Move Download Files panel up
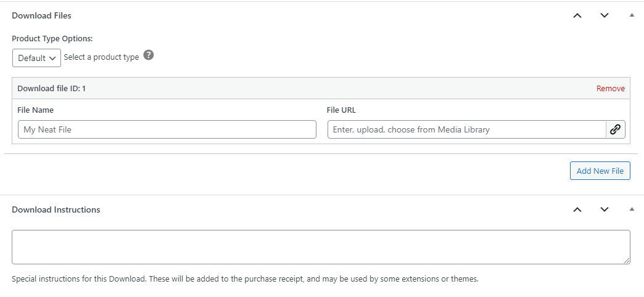This screenshot has height=297, width=644. click(577, 15)
